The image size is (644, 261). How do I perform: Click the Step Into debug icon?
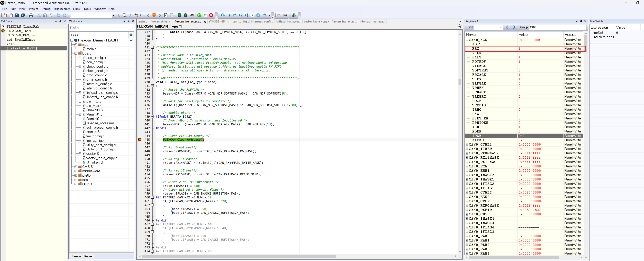point(229,15)
